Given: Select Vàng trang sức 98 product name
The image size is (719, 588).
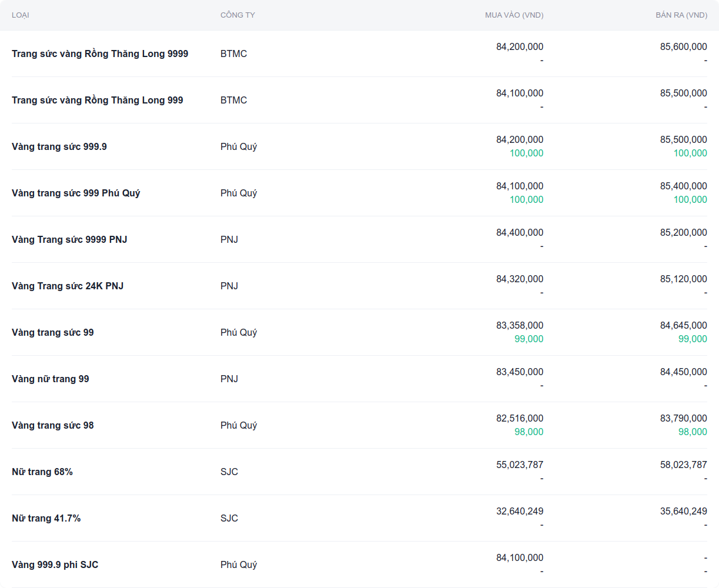Looking at the screenshot, I should 53,425.
